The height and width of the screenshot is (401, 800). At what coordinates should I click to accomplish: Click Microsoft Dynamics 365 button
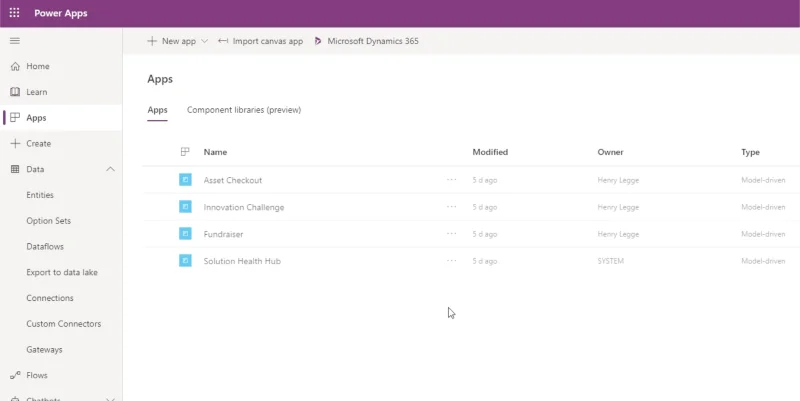[x=366, y=41]
